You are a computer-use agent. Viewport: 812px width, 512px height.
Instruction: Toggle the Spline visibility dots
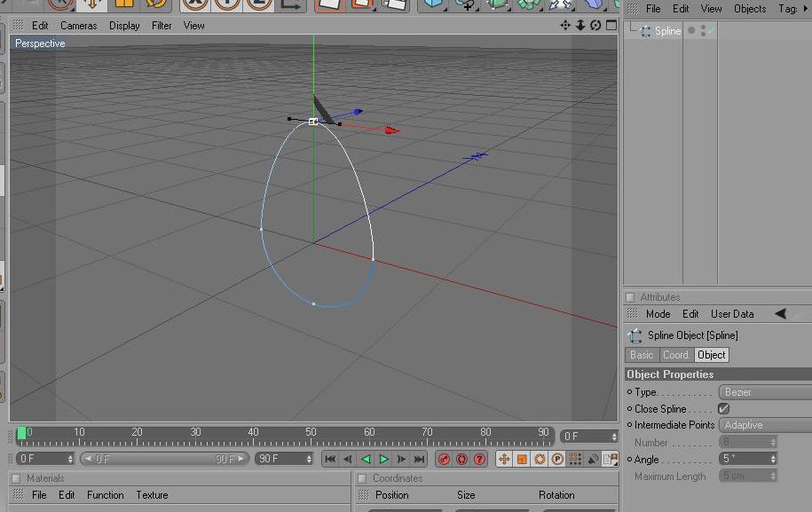703,31
